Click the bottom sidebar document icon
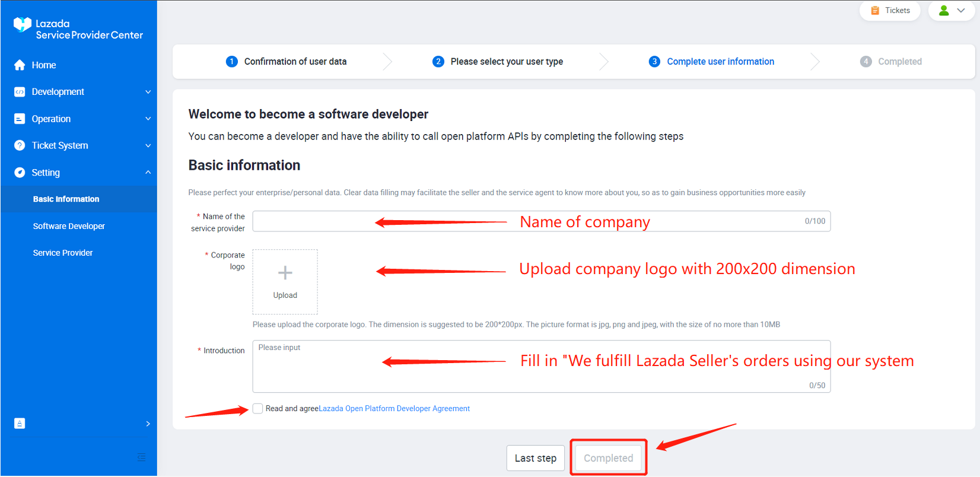This screenshot has height=477, width=980. (20, 424)
